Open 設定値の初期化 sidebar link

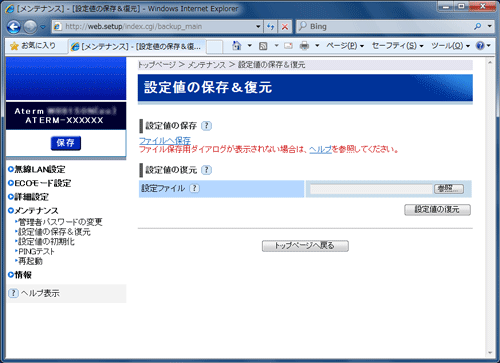[x=45, y=241]
